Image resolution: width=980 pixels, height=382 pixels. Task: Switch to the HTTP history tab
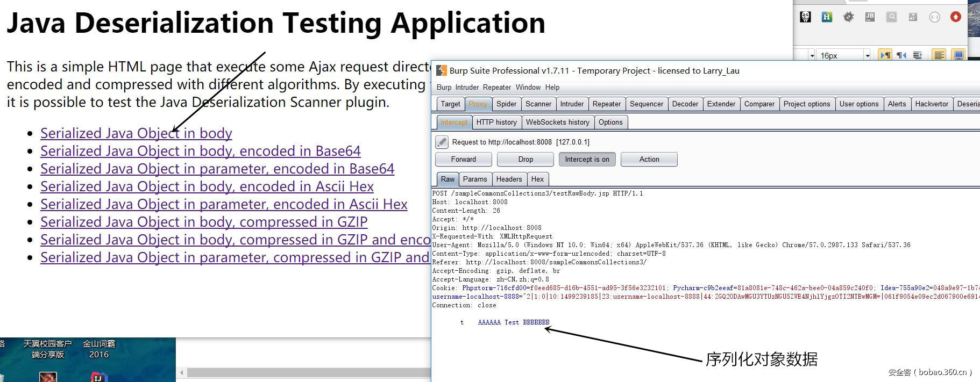click(x=496, y=122)
